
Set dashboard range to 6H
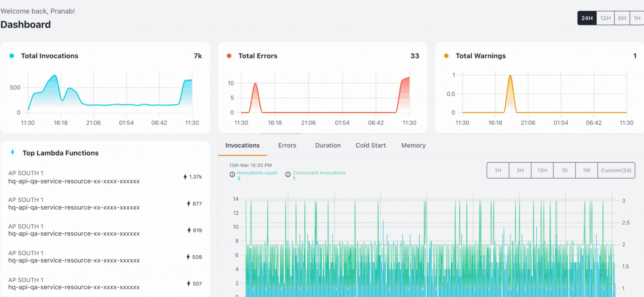coord(622,18)
